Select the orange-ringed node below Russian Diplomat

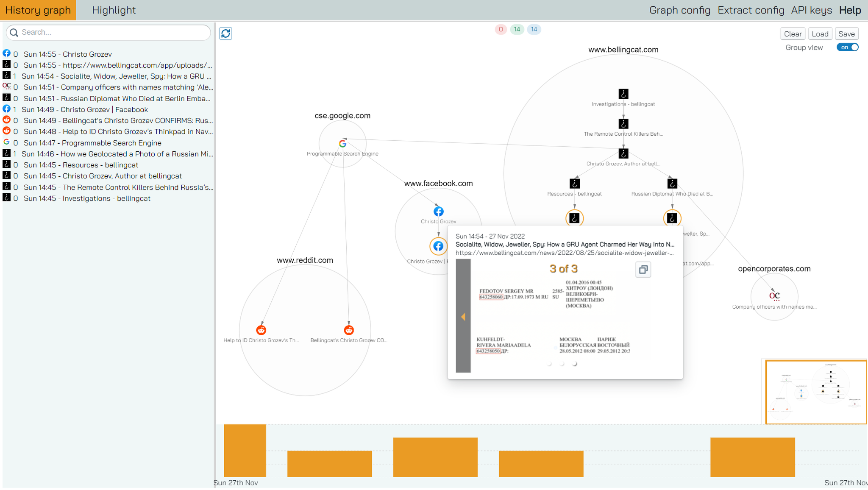click(672, 218)
